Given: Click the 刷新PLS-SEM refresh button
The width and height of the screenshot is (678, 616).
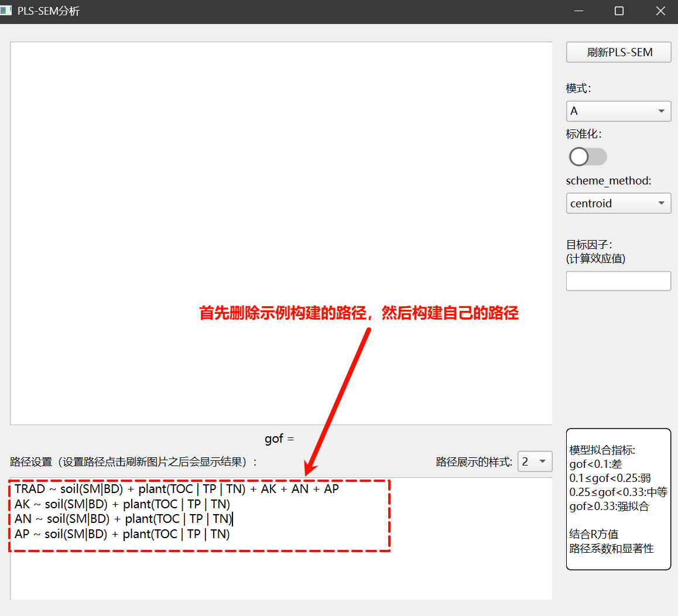Looking at the screenshot, I should tap(619, 52).
